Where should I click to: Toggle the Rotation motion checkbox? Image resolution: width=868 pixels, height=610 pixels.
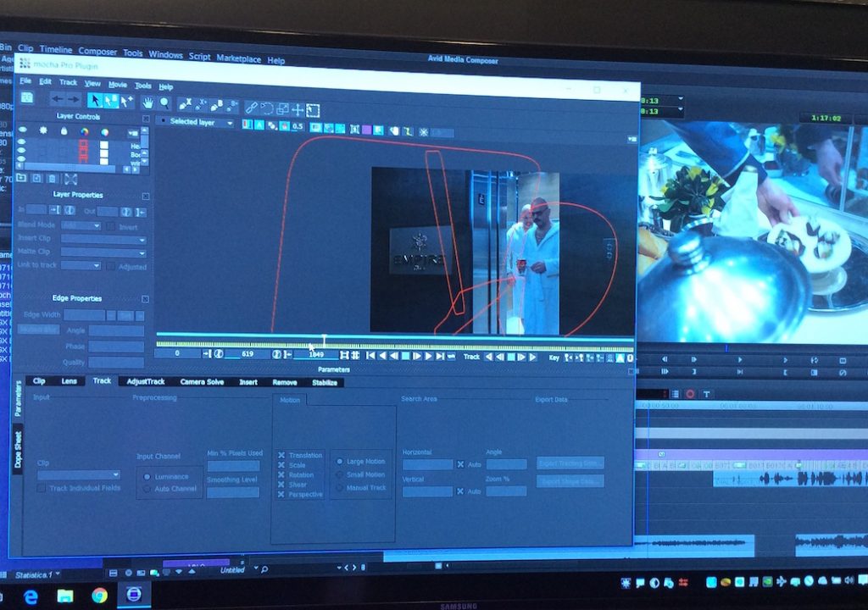281,475
